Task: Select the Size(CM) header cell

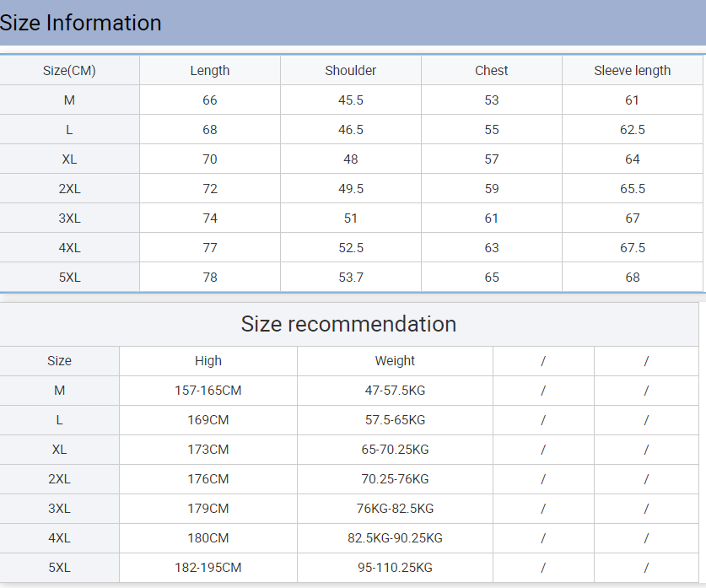Action: (69, 71)
